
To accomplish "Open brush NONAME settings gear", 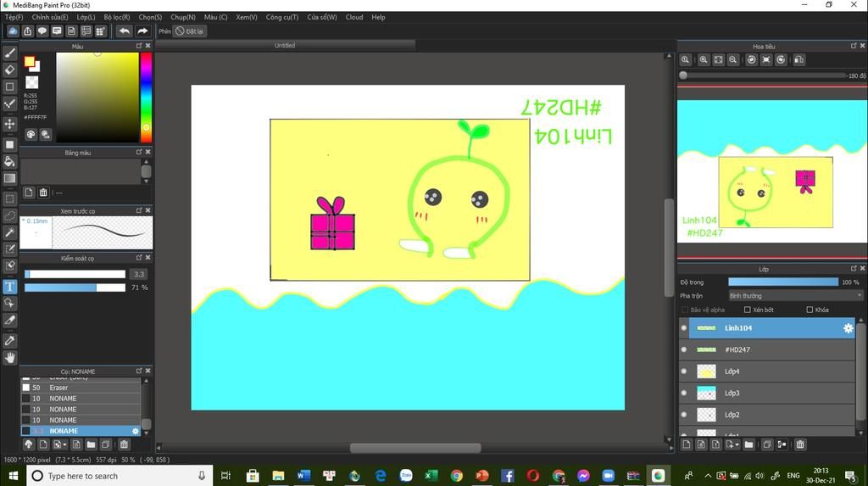I will point(135,431).
